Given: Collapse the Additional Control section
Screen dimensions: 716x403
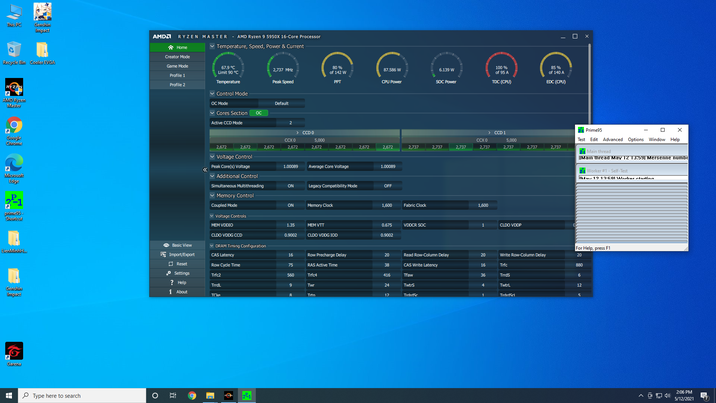Looking at the screenshot, I should tap(212, 176).
